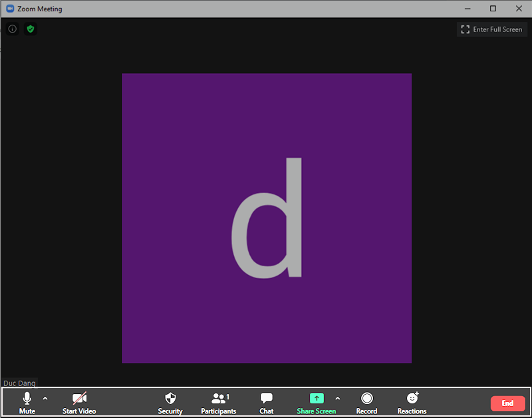This screenshot has width=532, height=418.
Task: Open the Chat panel
Action: (x=267, y=402)
